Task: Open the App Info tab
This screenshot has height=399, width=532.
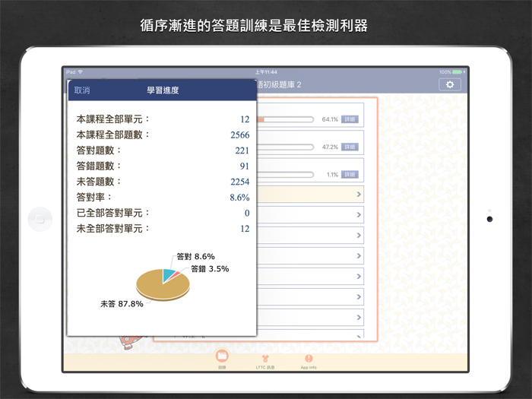Action: tap(309, 361)
